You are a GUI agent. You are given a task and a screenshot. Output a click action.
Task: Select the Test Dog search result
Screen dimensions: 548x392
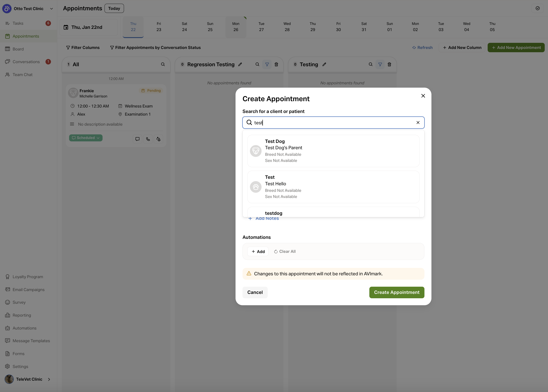pos(333,151)
